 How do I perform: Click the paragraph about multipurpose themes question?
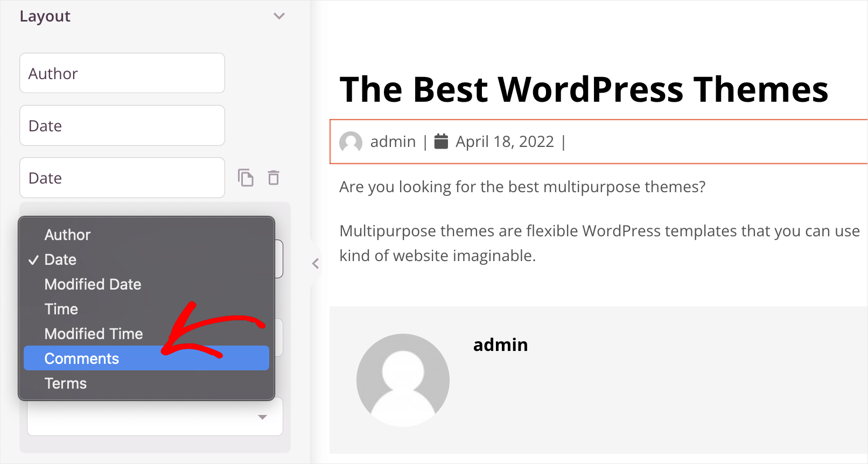[522, 187]
